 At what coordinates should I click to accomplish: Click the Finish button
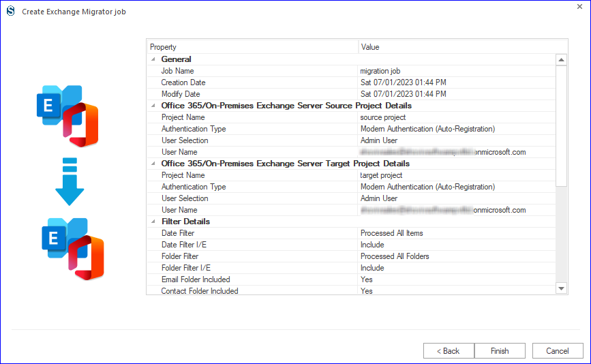pos(500,351)
